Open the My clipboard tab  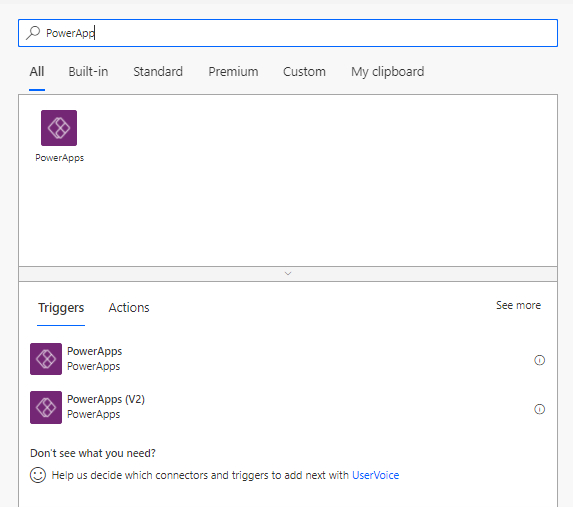[x=388, y=72]
